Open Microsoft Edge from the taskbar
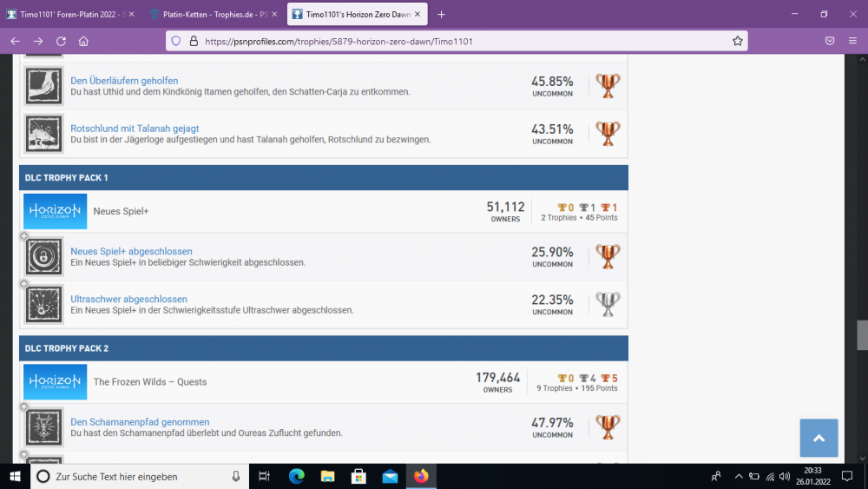The height and width of the screenshot is (489, 868). point(297,476)
